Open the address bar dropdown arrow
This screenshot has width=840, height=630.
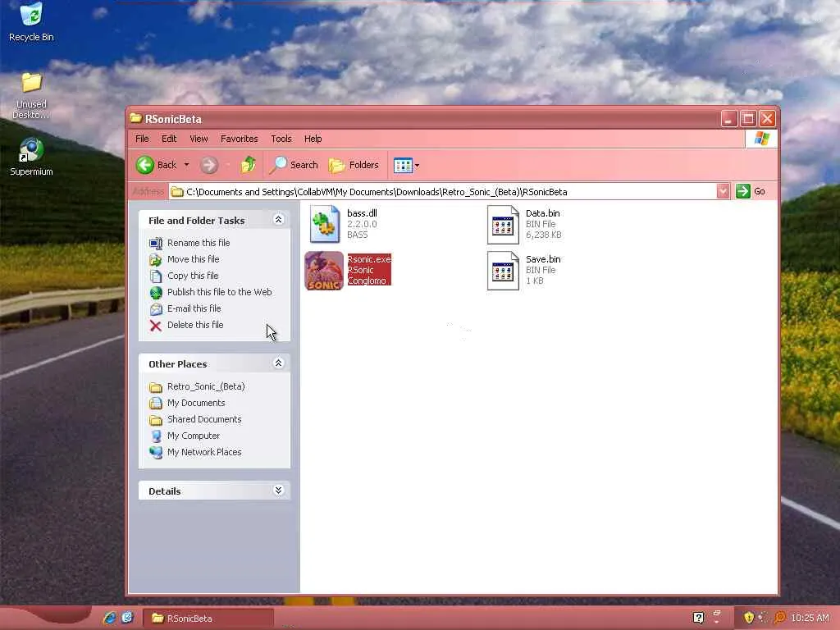point(723,191)
